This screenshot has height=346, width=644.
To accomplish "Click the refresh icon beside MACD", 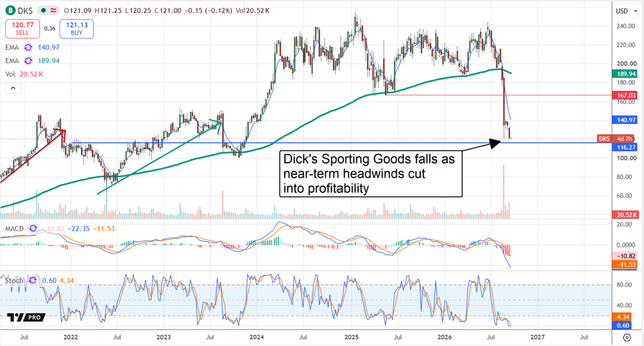I will click(x=33, y=229).
